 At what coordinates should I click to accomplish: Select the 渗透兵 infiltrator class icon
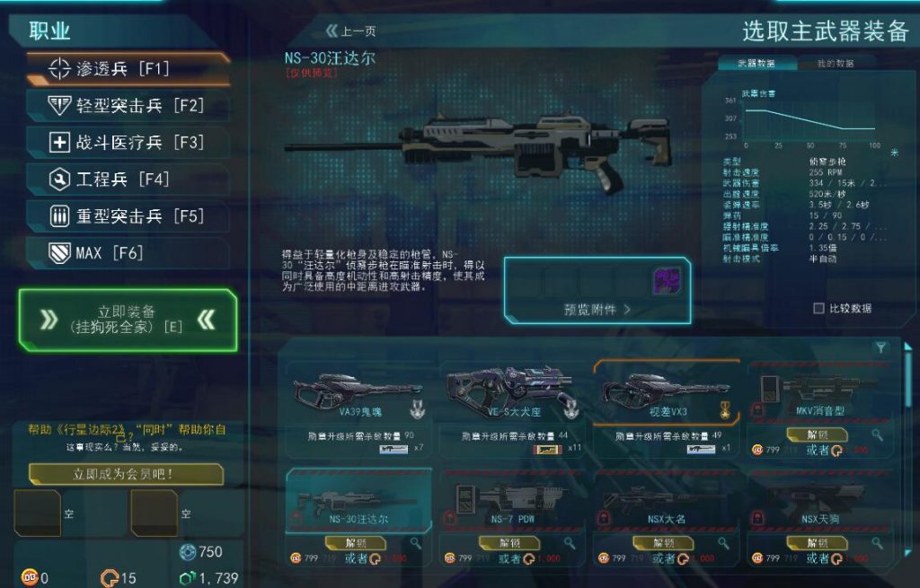[59, 68]
